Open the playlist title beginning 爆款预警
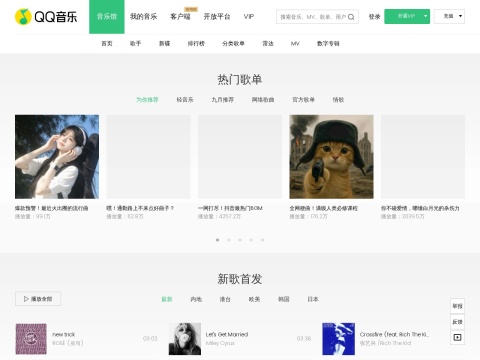 click(52, 208)
